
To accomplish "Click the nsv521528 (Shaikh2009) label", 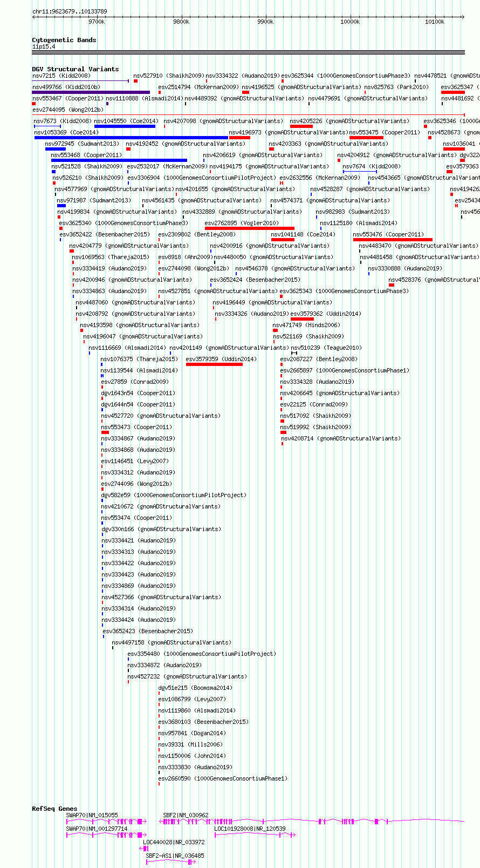I will click(87, 166).
